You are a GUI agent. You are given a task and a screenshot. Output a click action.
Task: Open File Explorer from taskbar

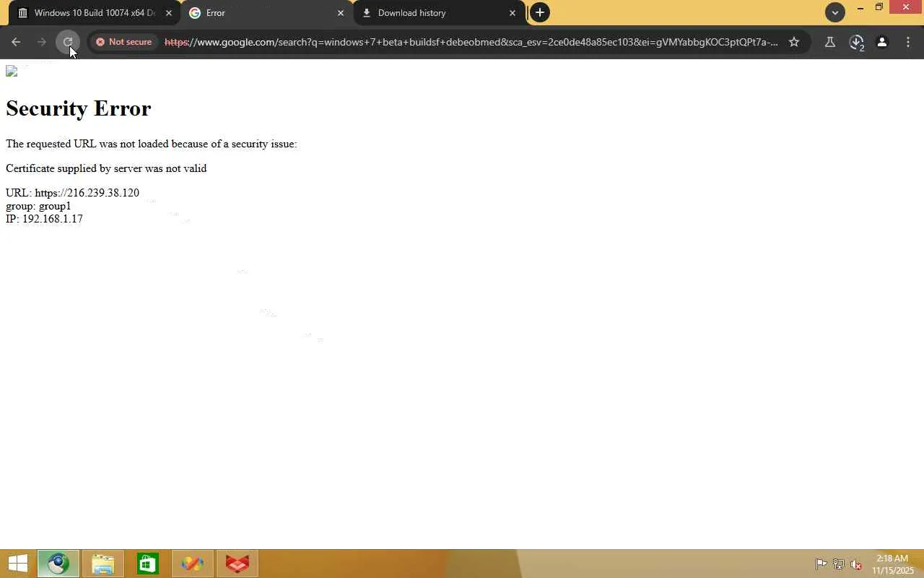coord(103,564)
